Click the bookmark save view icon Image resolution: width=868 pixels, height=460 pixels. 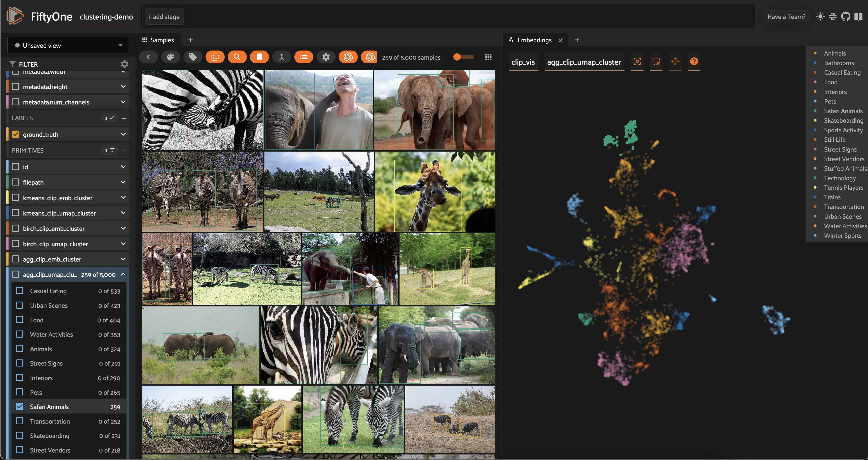tap(259, 57)
